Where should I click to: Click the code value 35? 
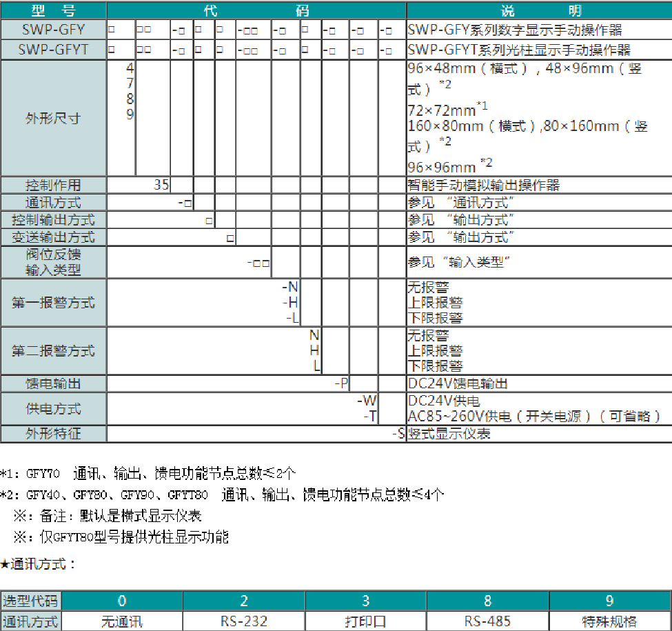161,185
